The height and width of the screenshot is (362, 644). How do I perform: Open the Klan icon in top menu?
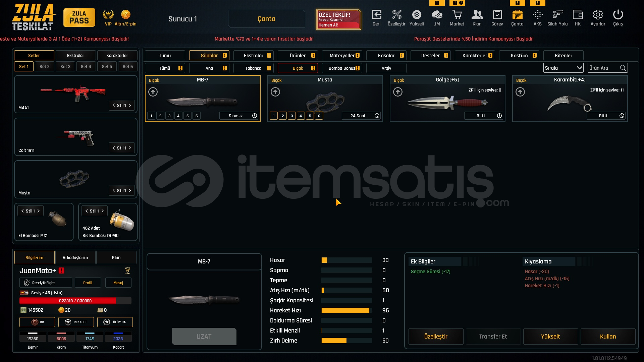pos(477,15)
